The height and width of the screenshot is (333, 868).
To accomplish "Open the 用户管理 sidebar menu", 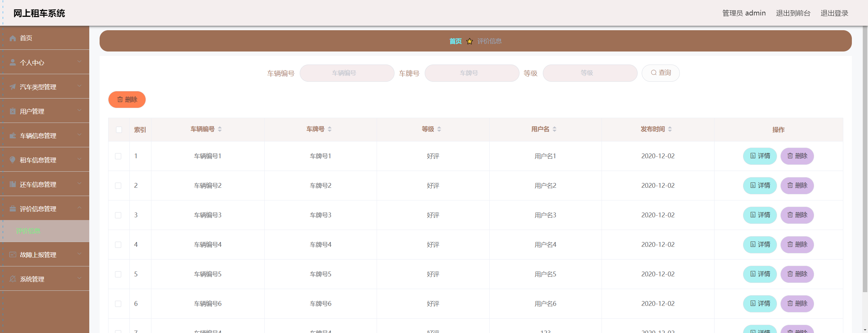I will pos(45,111).
